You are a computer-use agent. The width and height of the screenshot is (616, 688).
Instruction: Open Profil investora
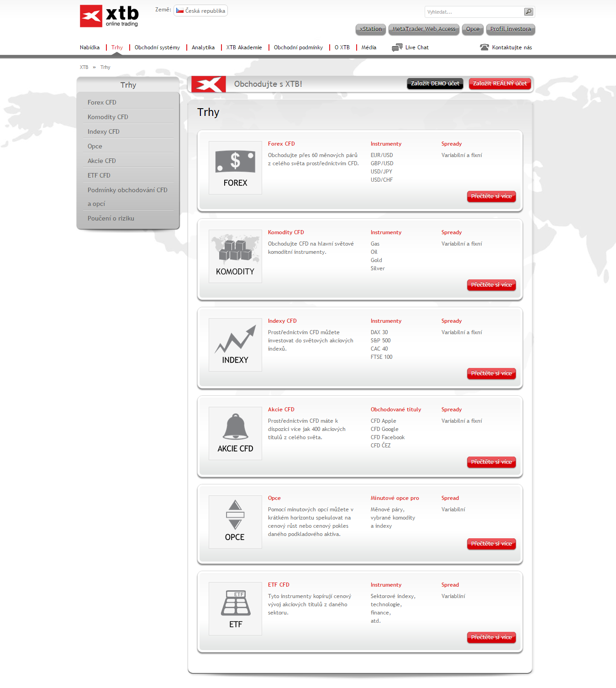click(x=511, y=29)
